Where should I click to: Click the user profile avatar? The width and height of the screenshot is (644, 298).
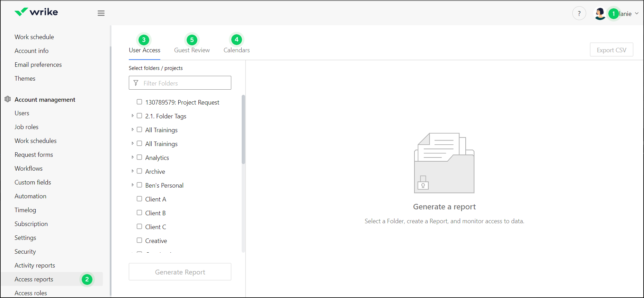(x=600, y=13)
